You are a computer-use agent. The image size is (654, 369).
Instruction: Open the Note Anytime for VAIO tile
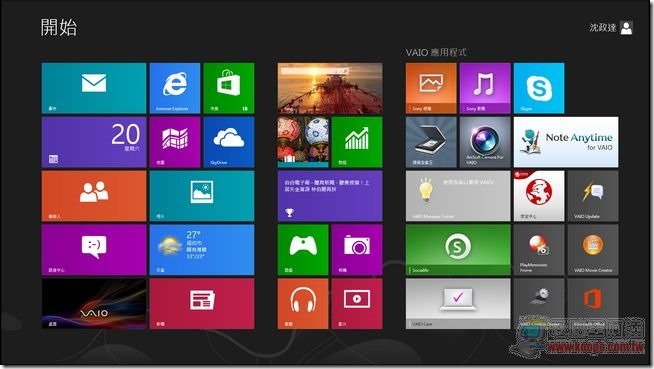[566, 142]
